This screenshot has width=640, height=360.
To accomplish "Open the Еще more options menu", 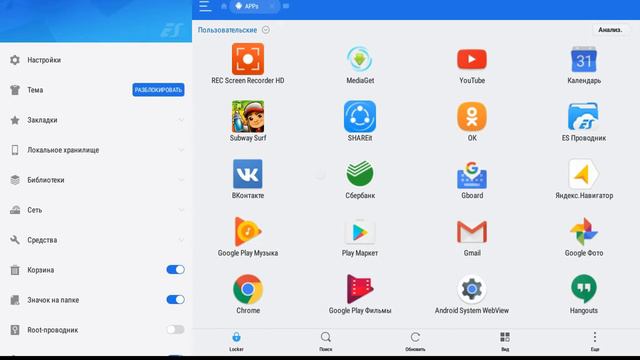I will coord(595,341).
